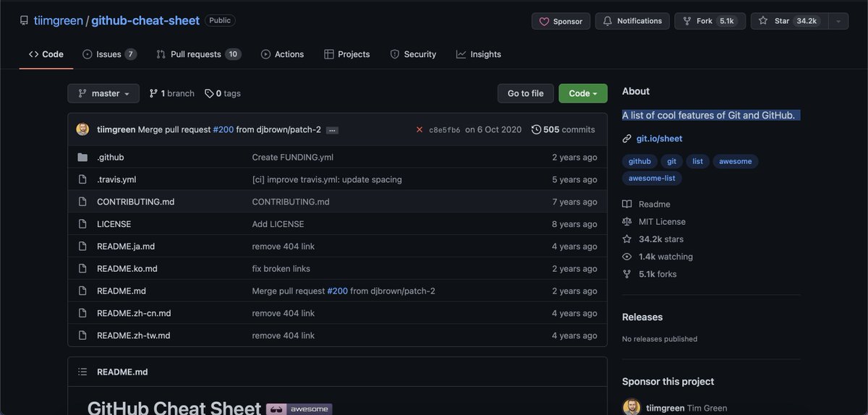
Task: Star the repository with the Star button
Action: coord(789,21)
